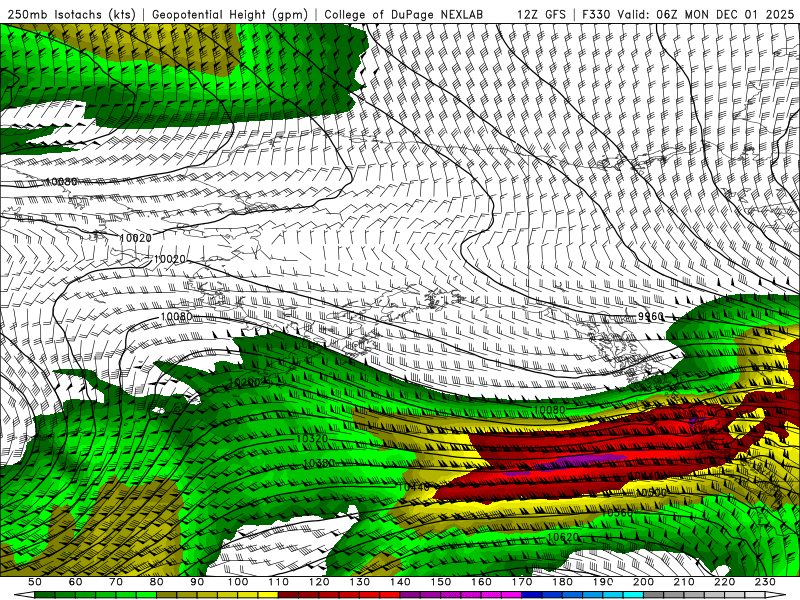Viewport: 800px width, 600px height.
Task: Click the 60 label on the color scale
Action: (x=75, y=582)
